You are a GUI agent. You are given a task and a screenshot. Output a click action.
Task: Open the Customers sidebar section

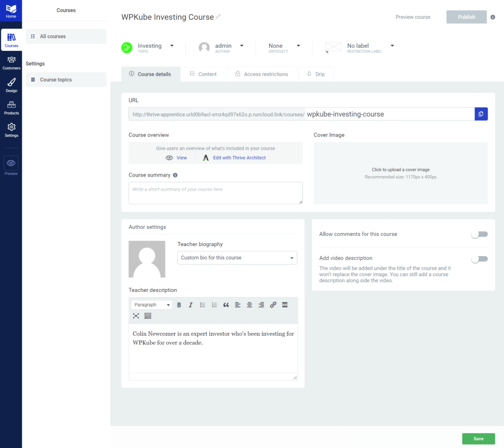pyautogui.click(x=11, y=63)
